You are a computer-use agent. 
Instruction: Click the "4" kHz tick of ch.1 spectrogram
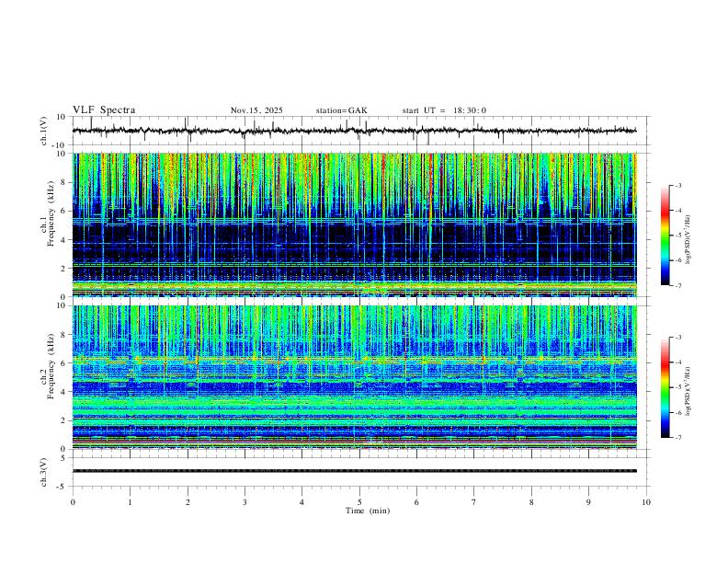63,240
